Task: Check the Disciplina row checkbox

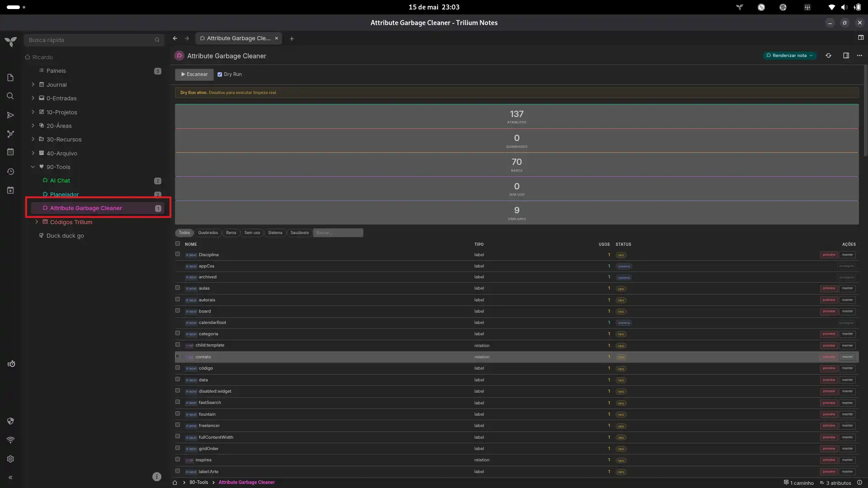Action: 178,254
